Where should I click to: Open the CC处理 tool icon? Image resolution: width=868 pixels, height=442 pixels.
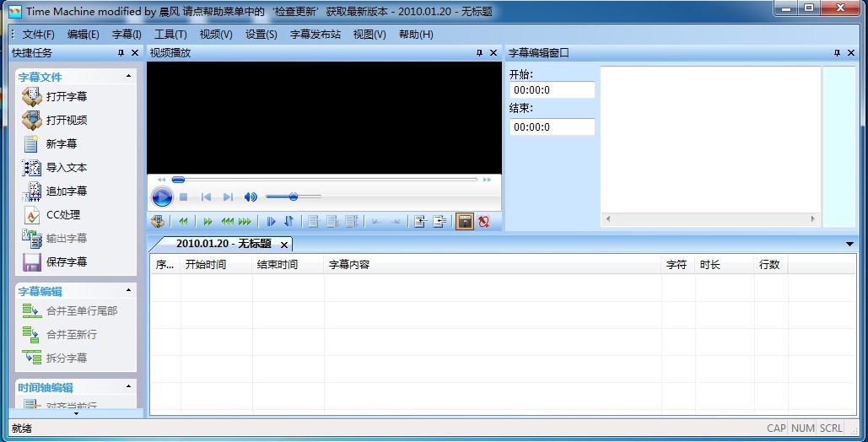pyautogui.click(x=32, y=214)
